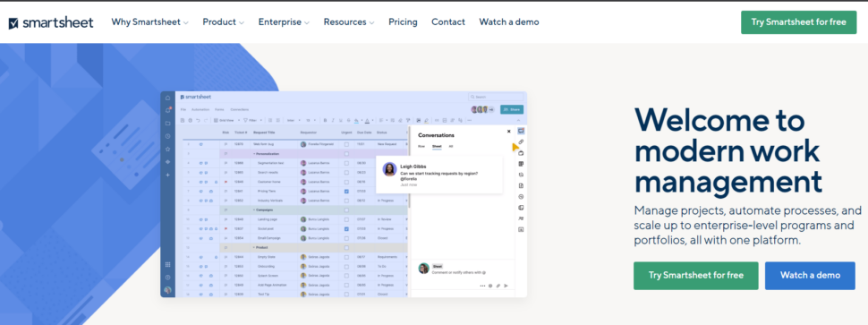
Task: Check Urgent box for Email Campaign
Action: (346, 238)
